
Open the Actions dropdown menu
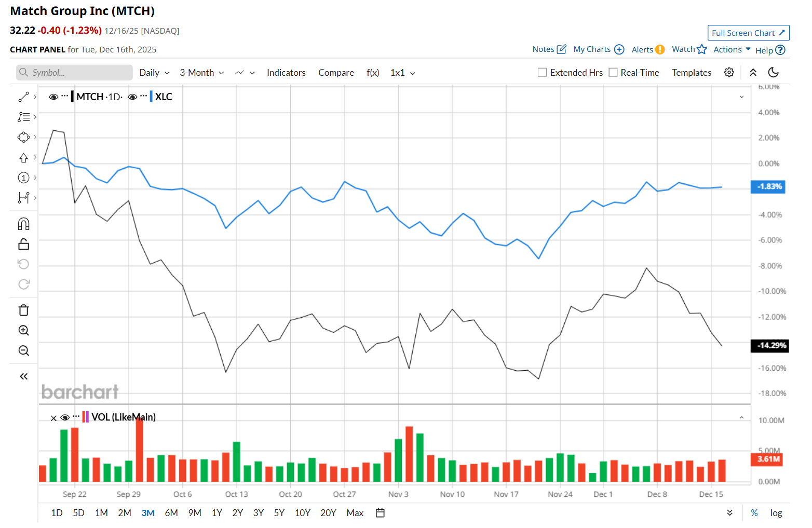pyautogui.click(x=732, y=49)
